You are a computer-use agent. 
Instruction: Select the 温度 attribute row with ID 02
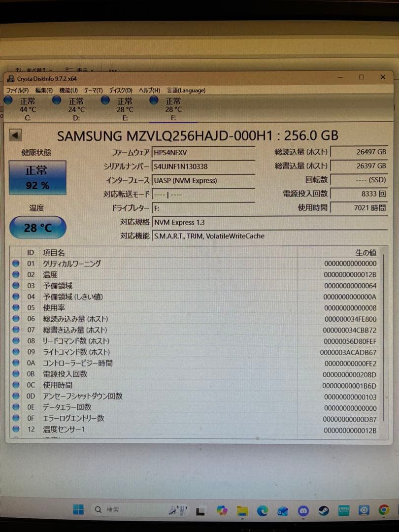click(x=196, y=274)
